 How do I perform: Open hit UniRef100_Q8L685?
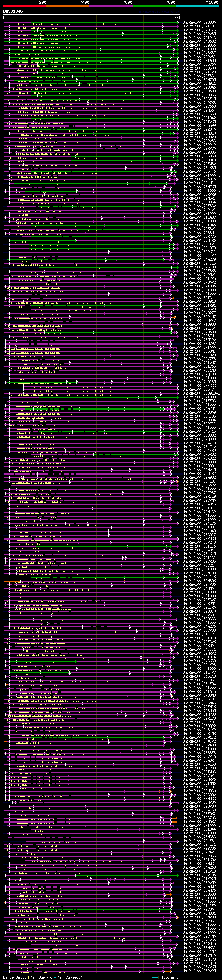(x=199, y=168)
